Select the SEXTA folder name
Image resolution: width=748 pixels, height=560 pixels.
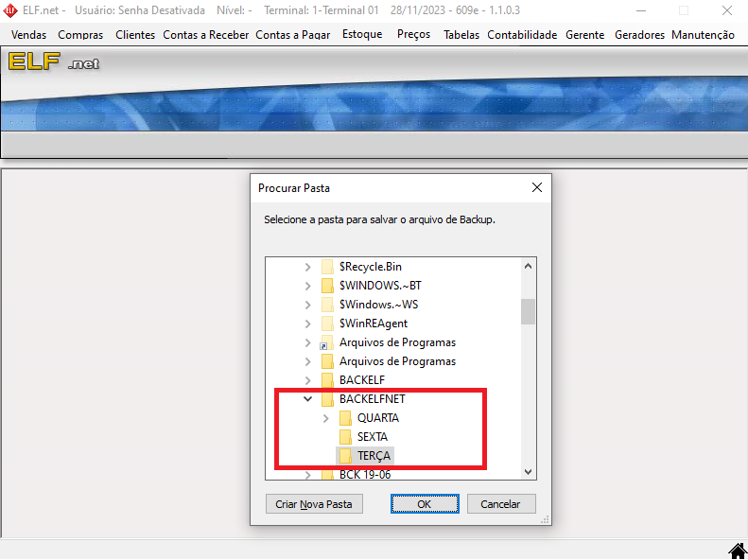pyautogui.click(x=372, y=437)
